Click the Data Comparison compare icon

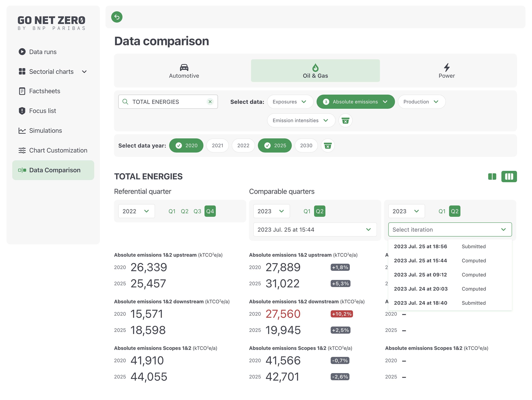tap(22, 170)
